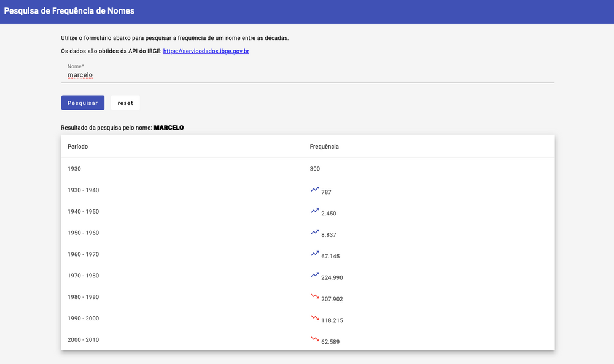The image size is (614, 364).
Task: Click the upward trend icon beside 224.990
Action: [315, 275]
